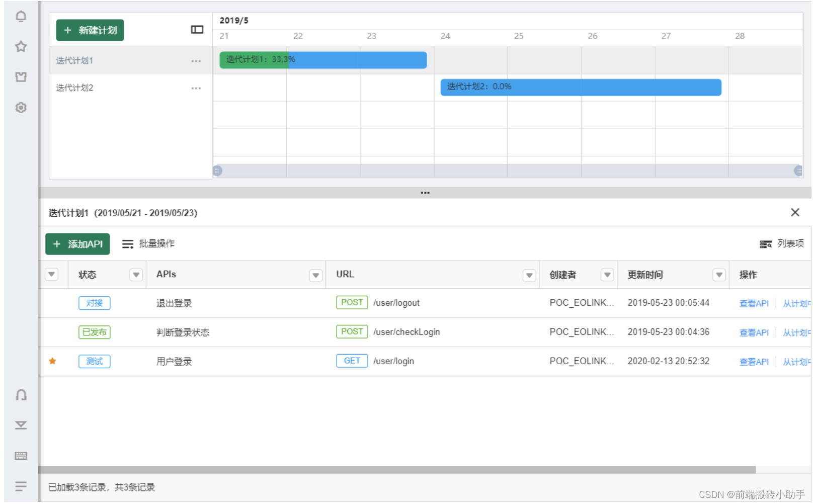Click the star favorites icon in sidebar

coord(21,47)
